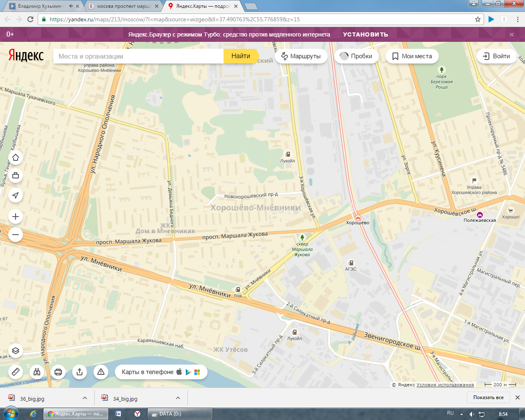525x420 pixels.
Task: Click the Найти search button
Action: pyautogui.click(x=241, y=56)
